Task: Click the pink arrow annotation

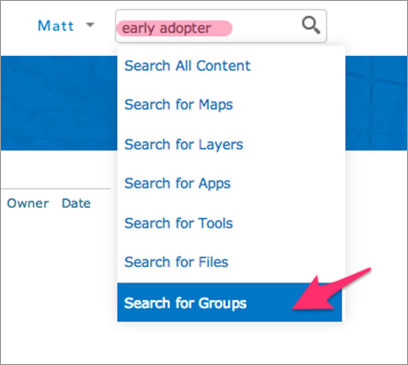Action: pos(331,289)
